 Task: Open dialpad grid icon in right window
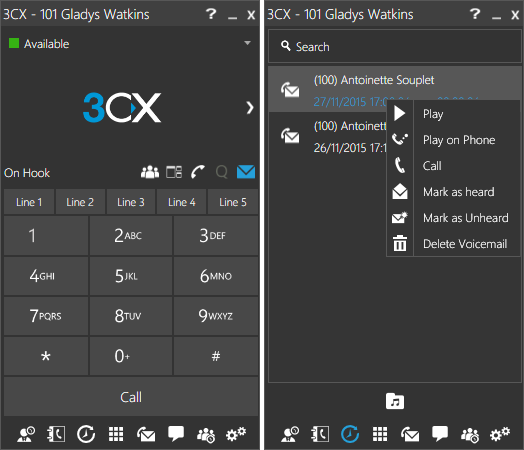point(380,434)
